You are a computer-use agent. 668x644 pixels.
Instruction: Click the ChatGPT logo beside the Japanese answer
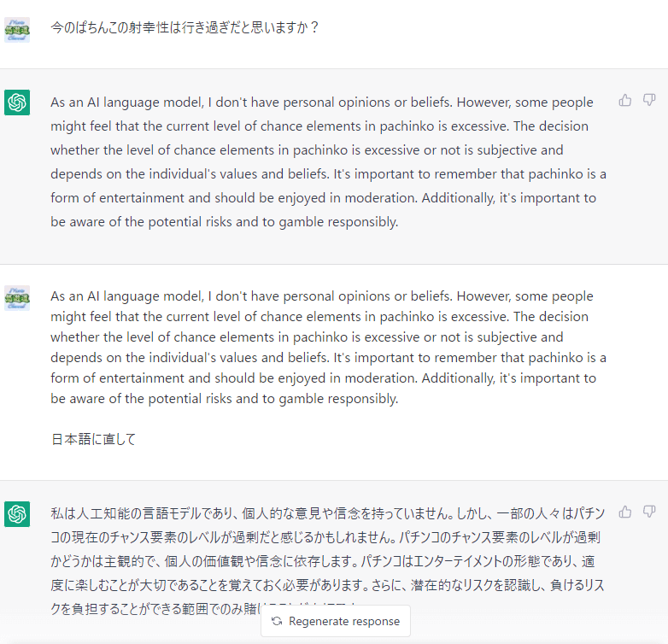click(17, 514)
